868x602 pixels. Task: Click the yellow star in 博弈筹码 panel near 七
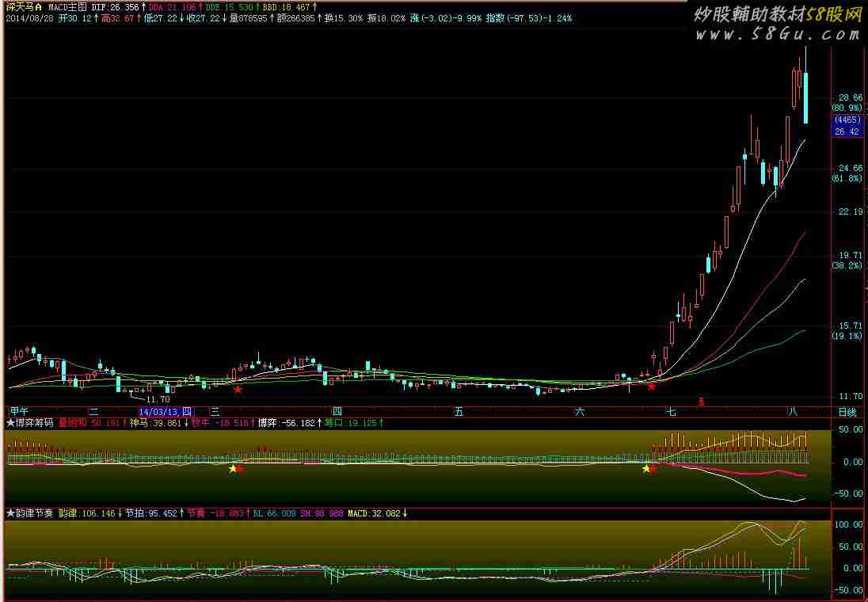(646, 469)
